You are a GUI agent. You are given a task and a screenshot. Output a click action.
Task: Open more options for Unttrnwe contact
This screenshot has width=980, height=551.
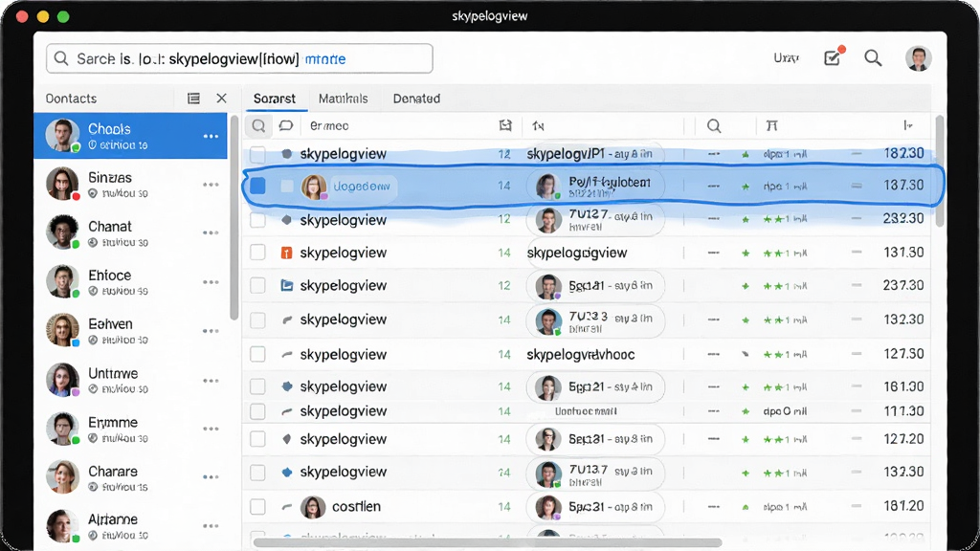pos(211,381)
